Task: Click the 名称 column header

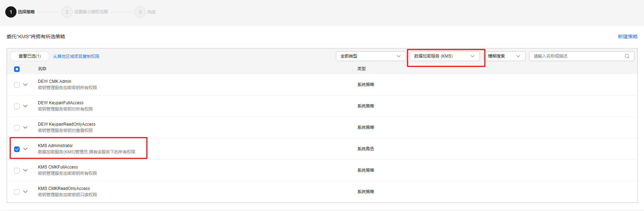Action: (42, 69)
